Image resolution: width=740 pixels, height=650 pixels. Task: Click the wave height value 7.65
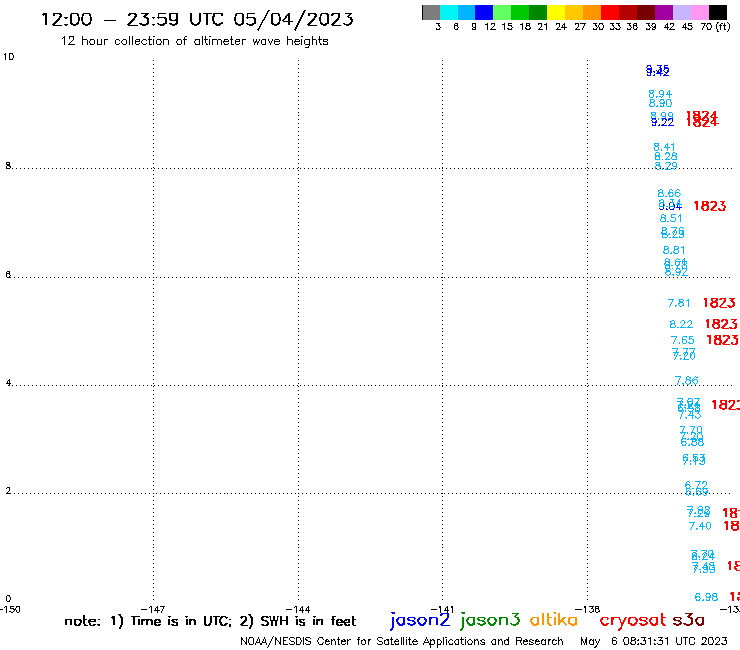click(682, 340)
